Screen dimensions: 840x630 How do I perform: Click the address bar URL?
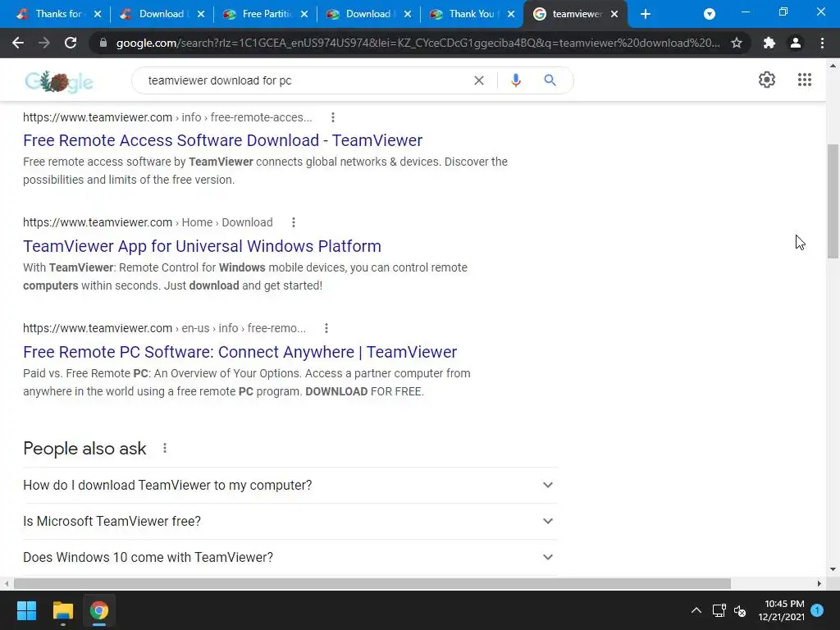(x=418, y=43)
